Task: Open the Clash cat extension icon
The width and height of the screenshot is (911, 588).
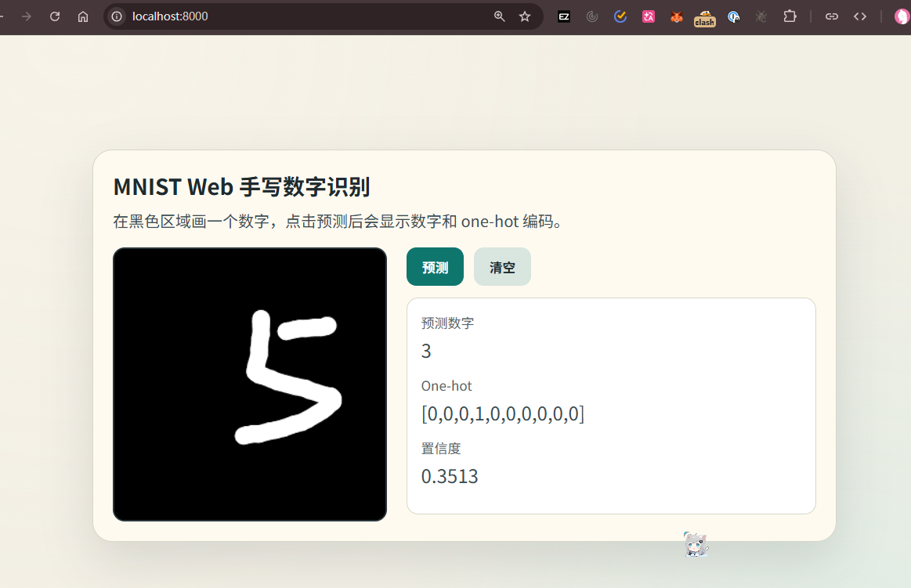Action: tap(705, 18)
